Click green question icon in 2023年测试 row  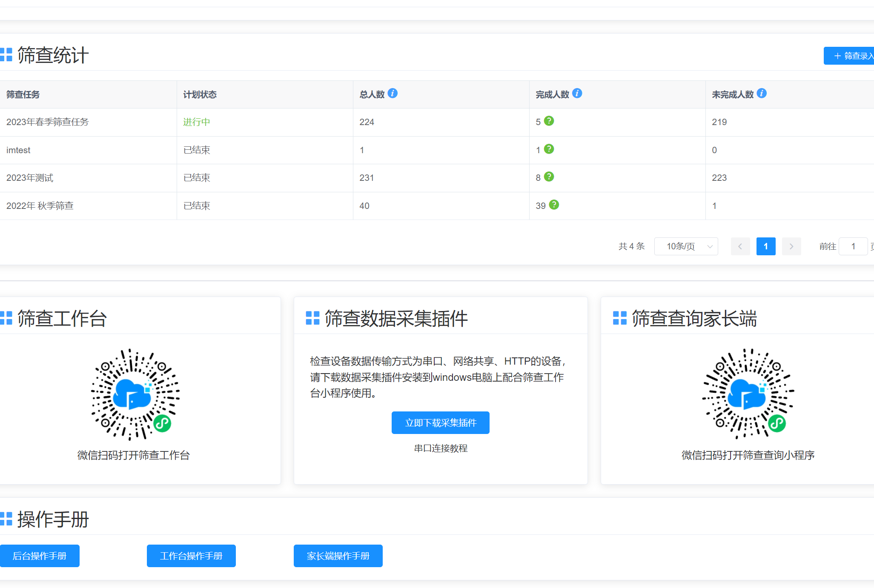point(549,177)
